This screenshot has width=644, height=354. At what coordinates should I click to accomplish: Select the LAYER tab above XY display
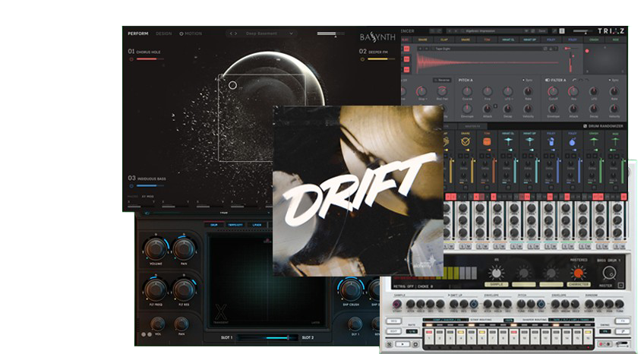tap(257, 225)
